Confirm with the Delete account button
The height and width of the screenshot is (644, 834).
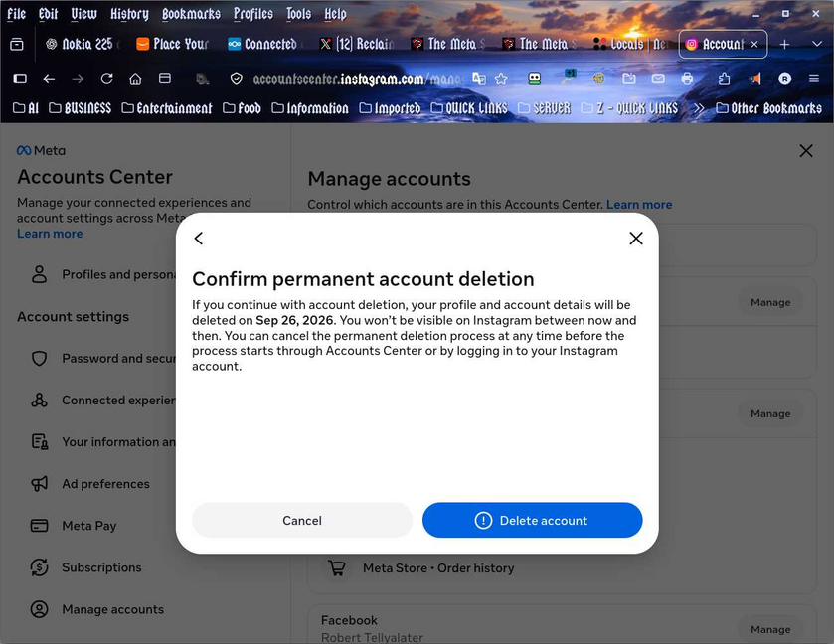[x=533, y=520]
